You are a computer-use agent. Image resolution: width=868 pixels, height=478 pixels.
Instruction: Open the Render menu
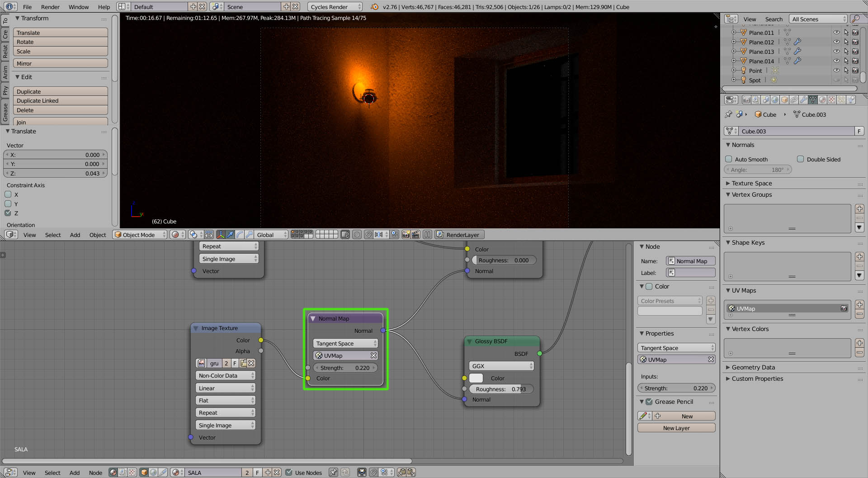(x=50, y=7)
